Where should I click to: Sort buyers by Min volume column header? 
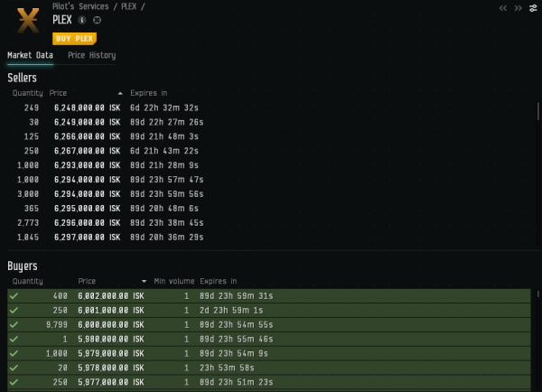point(174,281)
